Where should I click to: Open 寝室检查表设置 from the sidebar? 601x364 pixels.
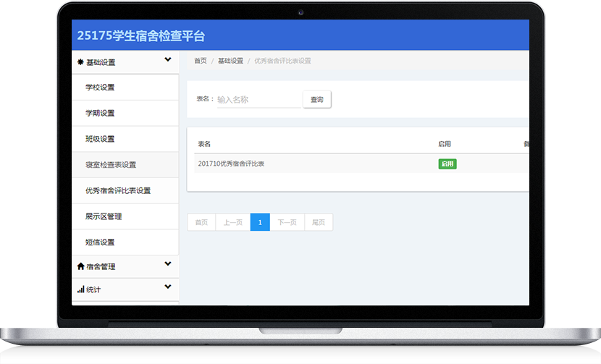tap(111, 165)
